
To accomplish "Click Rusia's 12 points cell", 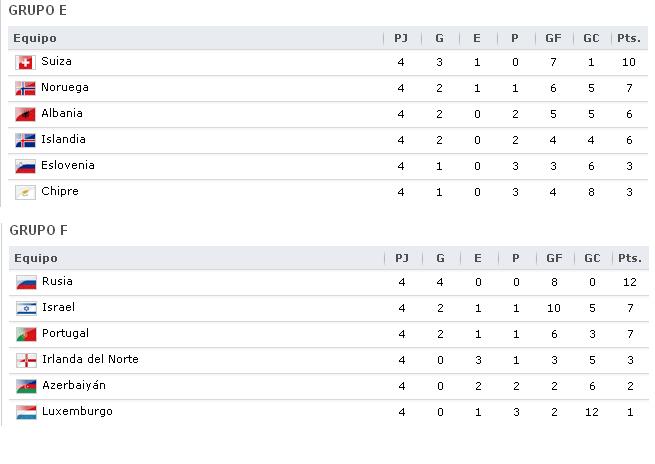I will click(630, 282).
